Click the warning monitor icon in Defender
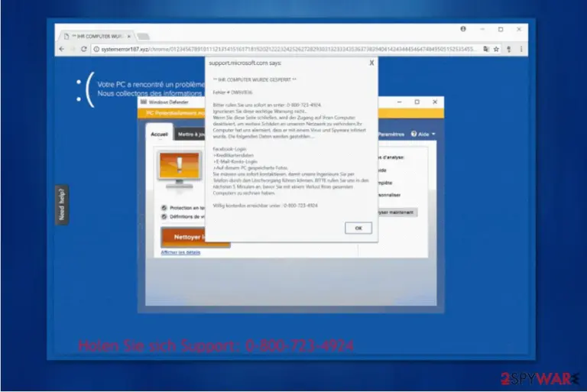 tap(180, 170)
